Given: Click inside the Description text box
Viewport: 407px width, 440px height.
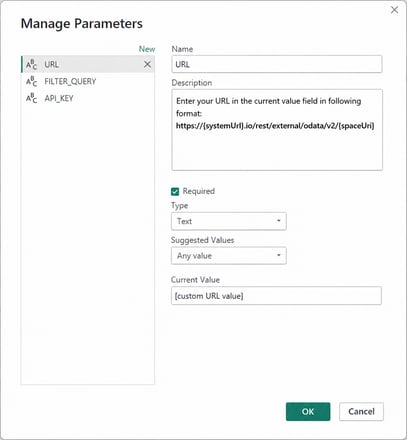Looking at the screenshot, I should (277, 130).
